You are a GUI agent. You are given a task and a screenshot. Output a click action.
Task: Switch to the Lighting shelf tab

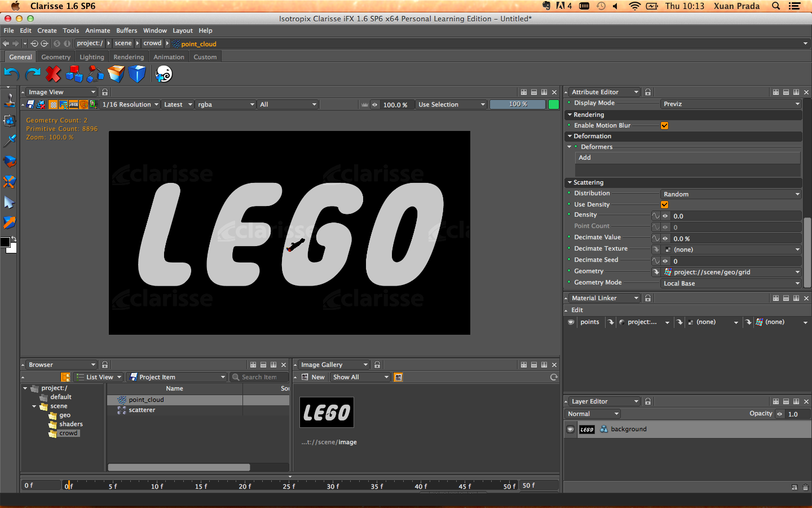[x=92, y=57]
